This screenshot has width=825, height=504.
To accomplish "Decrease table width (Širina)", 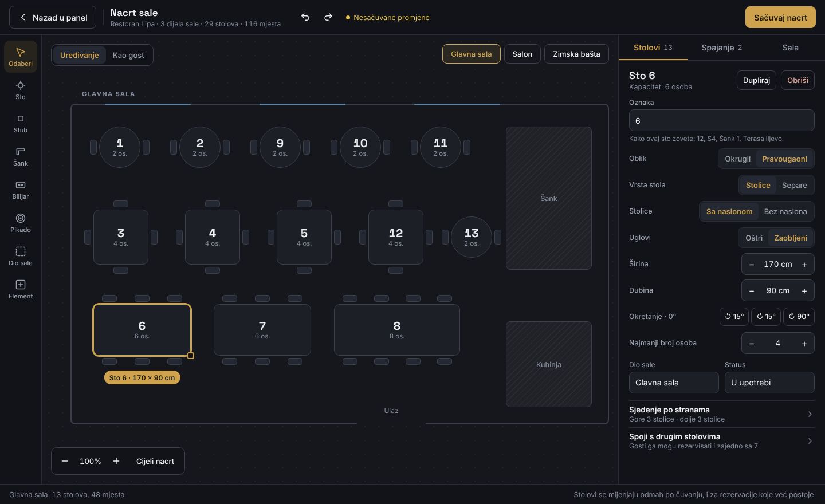I will coord(752,264).
